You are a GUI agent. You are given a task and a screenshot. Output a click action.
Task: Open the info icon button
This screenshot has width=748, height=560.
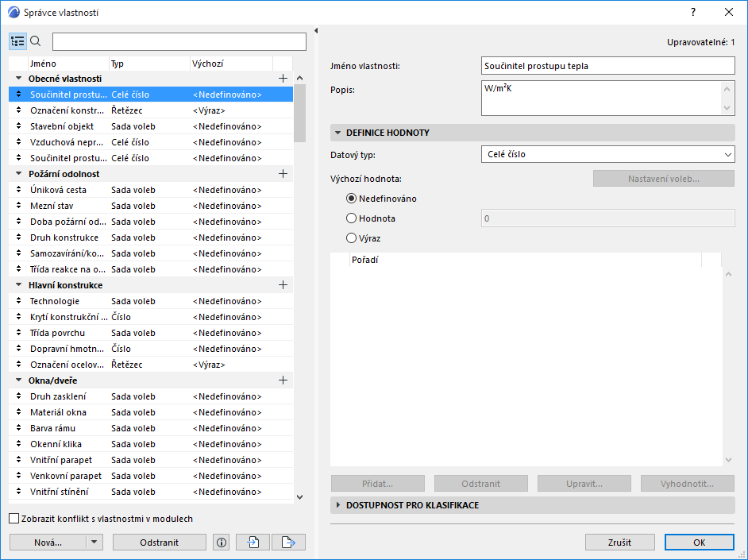point(222,543)
